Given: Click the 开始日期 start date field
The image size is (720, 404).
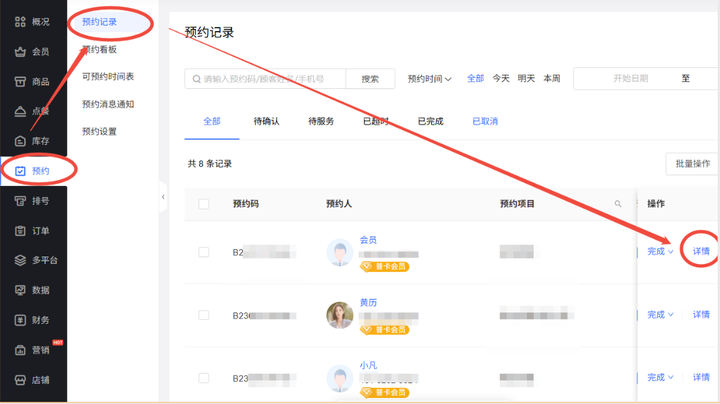Looking at the screenshot, I should tap(630, 79).
